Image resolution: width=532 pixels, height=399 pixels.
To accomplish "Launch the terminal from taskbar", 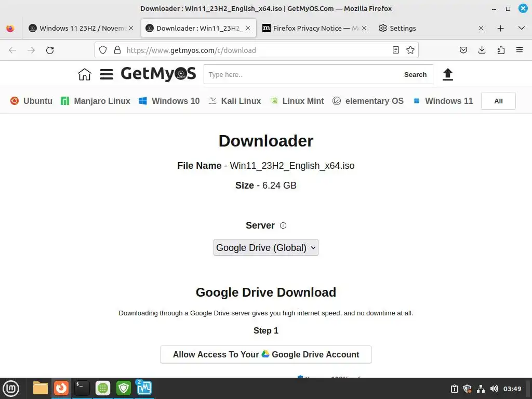I will point(82,388).
